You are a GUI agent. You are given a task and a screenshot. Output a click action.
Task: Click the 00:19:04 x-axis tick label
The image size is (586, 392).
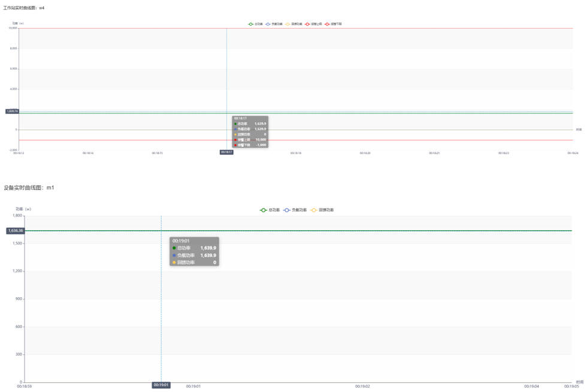pos(531,387)
